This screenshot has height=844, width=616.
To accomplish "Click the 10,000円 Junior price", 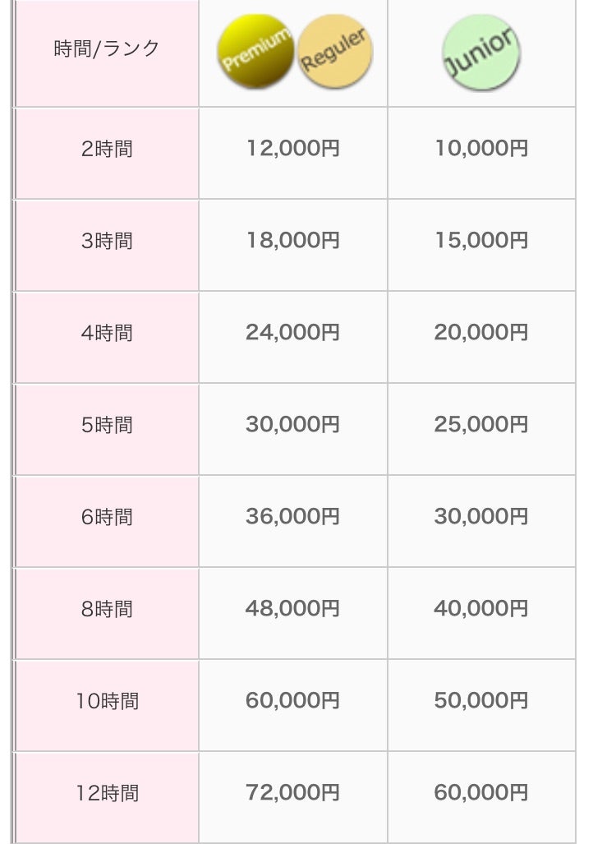I will pos(481,148).
